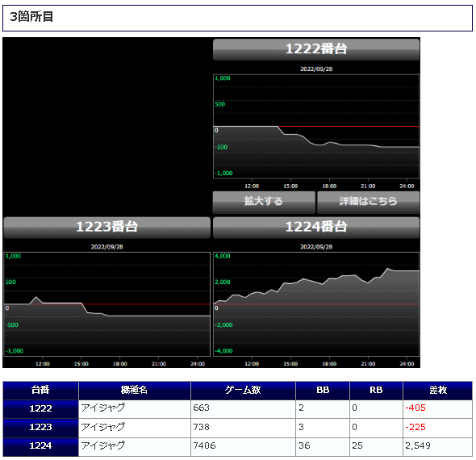The width and height of the screenshot is (476, 460).
Task: Click the -405 difference value
Action: pyautogui.click(x=415, y=408)
